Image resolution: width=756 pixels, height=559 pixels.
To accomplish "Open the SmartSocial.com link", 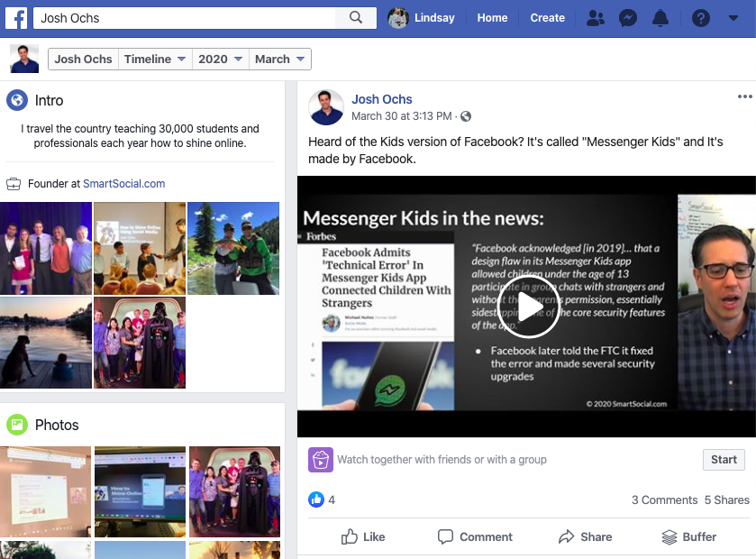I will point(124,184).
